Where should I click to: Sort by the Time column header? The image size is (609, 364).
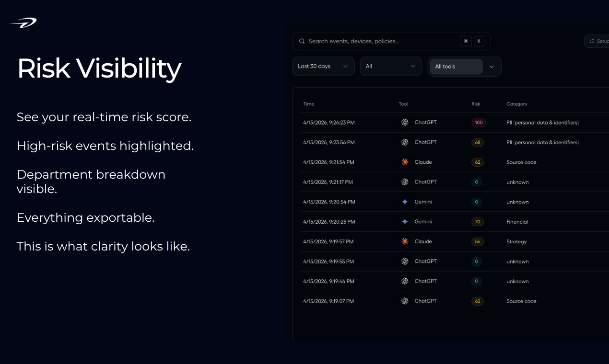[x=309, y=104]
